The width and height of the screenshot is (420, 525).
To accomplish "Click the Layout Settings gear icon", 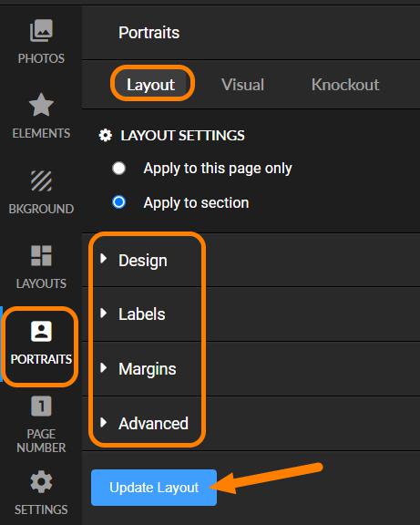I will (106, 135).
